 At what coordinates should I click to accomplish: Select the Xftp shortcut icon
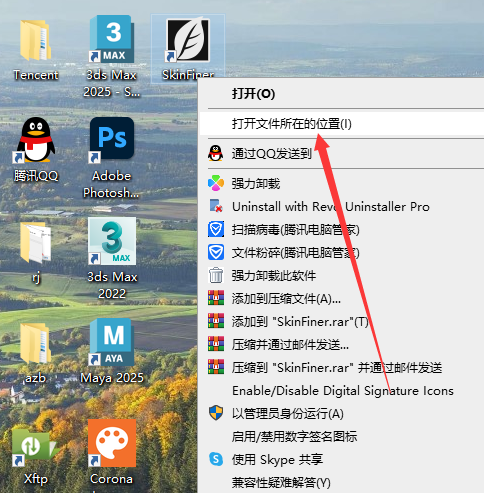36,447
